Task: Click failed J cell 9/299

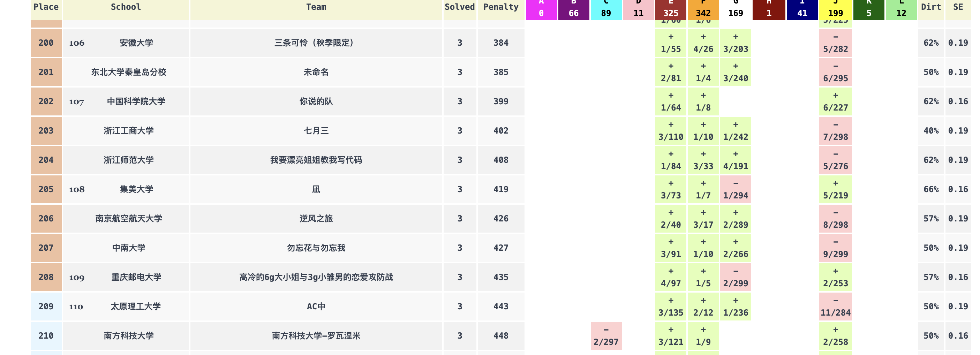Action: tap(835, 248)
